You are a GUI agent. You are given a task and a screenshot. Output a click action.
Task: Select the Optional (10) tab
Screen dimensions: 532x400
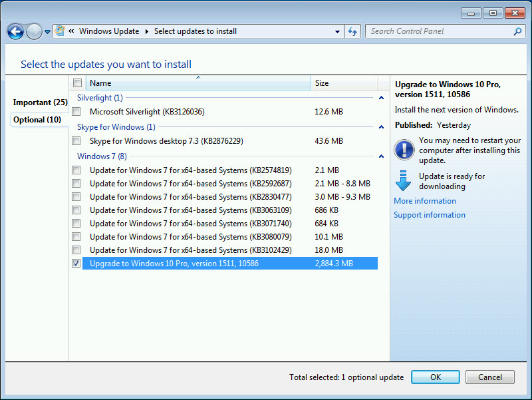37,120
